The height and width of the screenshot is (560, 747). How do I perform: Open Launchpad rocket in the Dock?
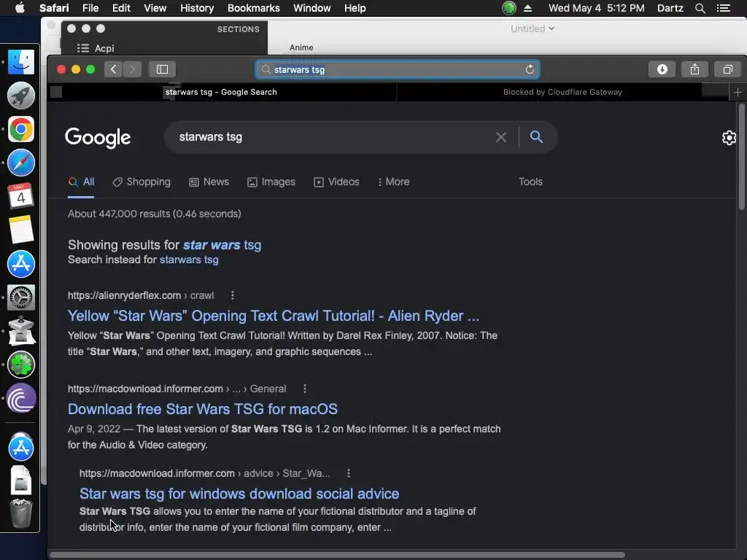click(21, 96)
